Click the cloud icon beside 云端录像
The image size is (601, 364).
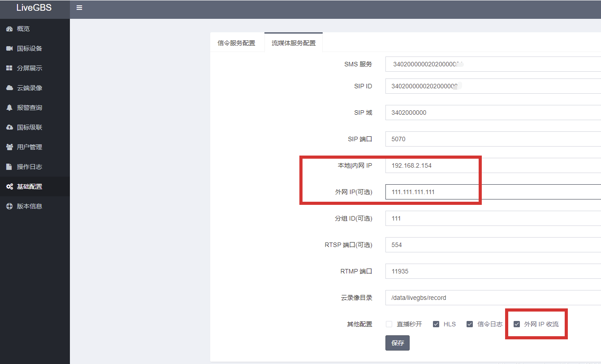point(9,88)
